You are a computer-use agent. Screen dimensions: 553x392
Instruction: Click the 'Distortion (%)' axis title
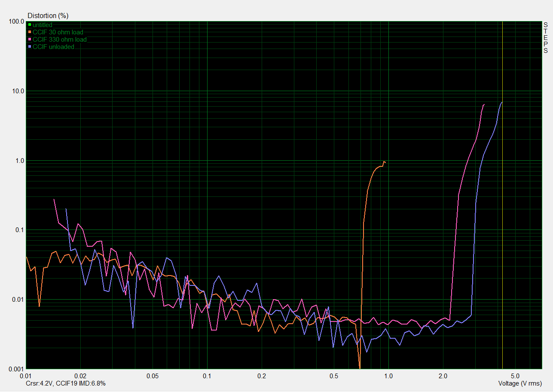(48, 15)
